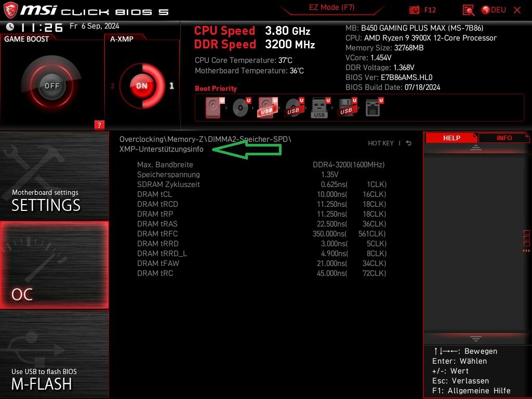The image size is (532, 399).
Task: Click the Boot Priority label
Action: (x=216, y=88)
